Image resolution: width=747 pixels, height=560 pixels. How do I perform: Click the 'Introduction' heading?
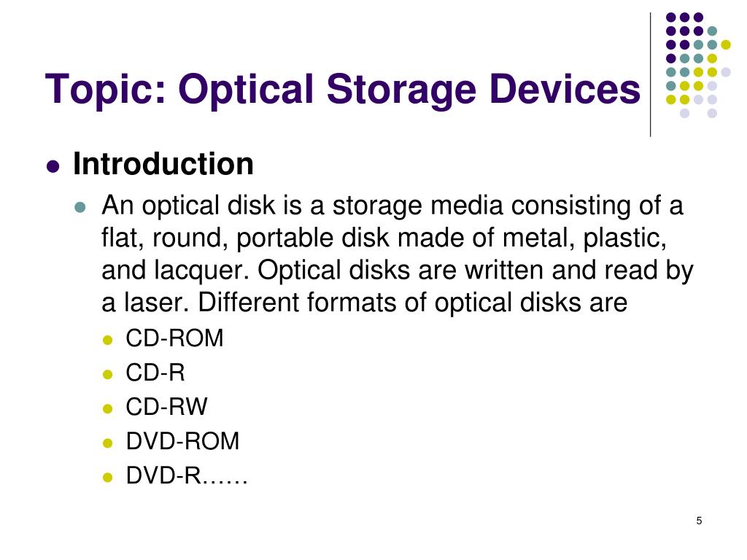coord(163,164)
